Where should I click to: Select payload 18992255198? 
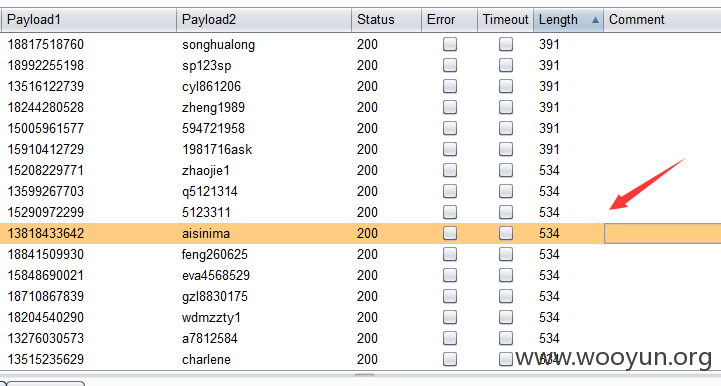pyautogui.click(x=46, y=65)
